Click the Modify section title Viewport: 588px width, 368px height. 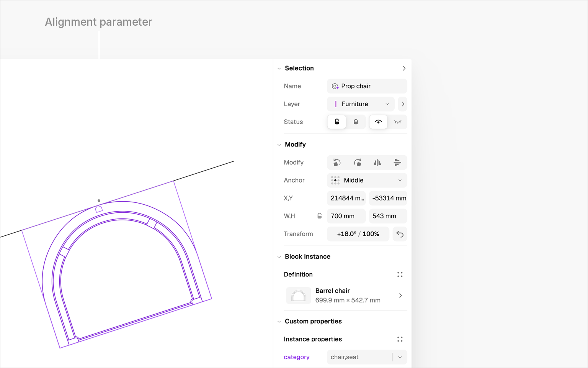(295, 145)
